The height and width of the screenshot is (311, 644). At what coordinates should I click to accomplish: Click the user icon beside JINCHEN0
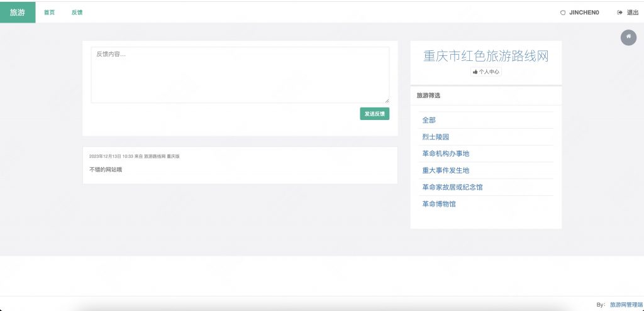coord(563,13)
